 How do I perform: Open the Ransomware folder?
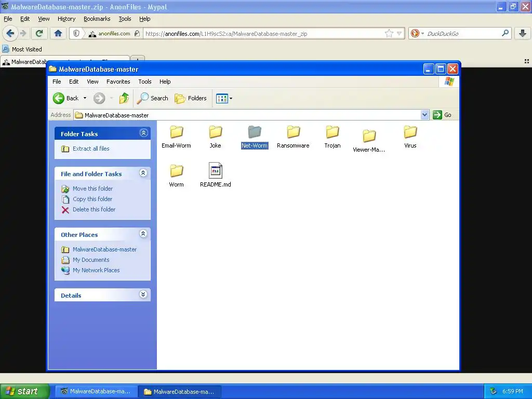293,137
